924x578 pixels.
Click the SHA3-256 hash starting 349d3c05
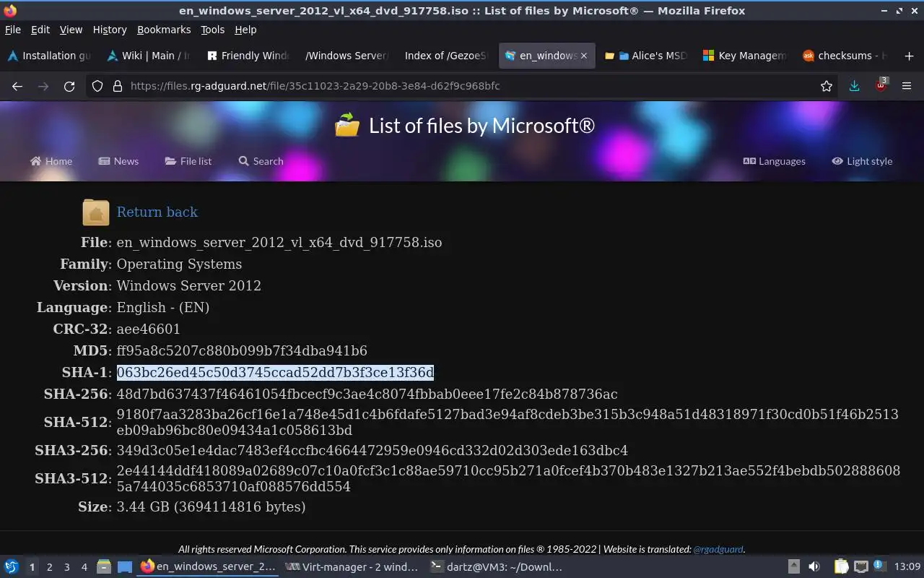(372, 450)
